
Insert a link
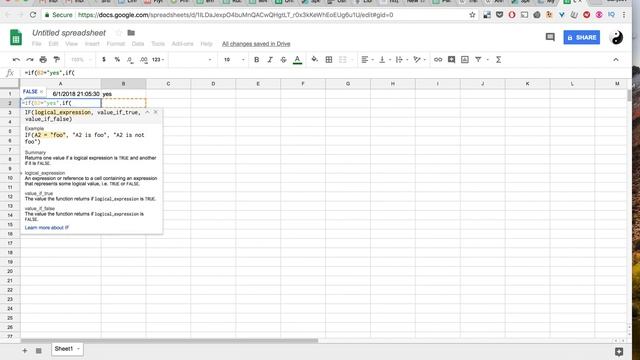click(x=438, y=60)
